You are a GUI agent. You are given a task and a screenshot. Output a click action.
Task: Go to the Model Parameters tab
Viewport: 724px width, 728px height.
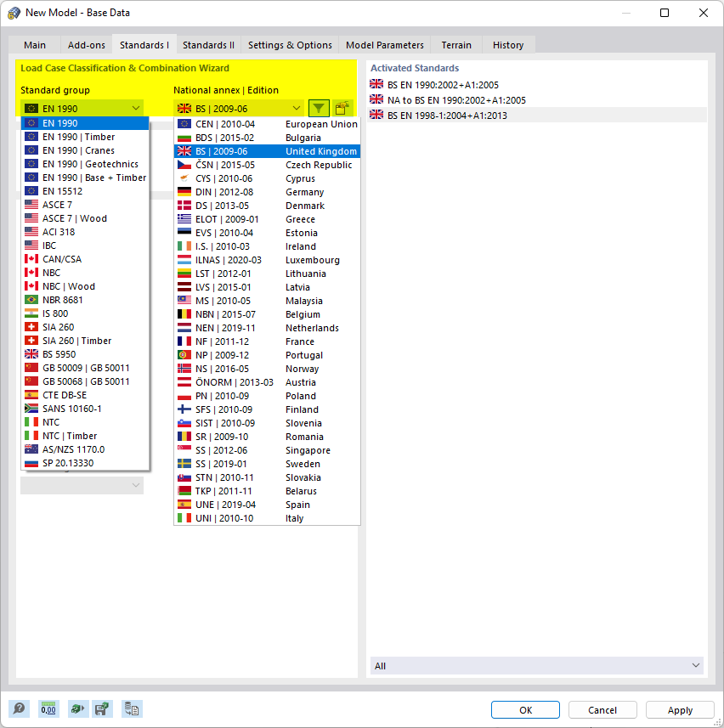click(385, 45)
